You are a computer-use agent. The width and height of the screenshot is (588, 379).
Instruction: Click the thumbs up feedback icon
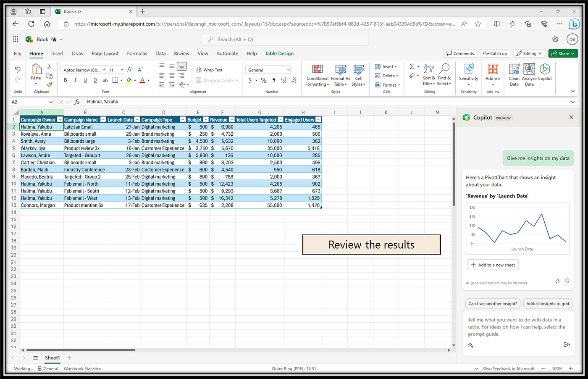[557, 281]
